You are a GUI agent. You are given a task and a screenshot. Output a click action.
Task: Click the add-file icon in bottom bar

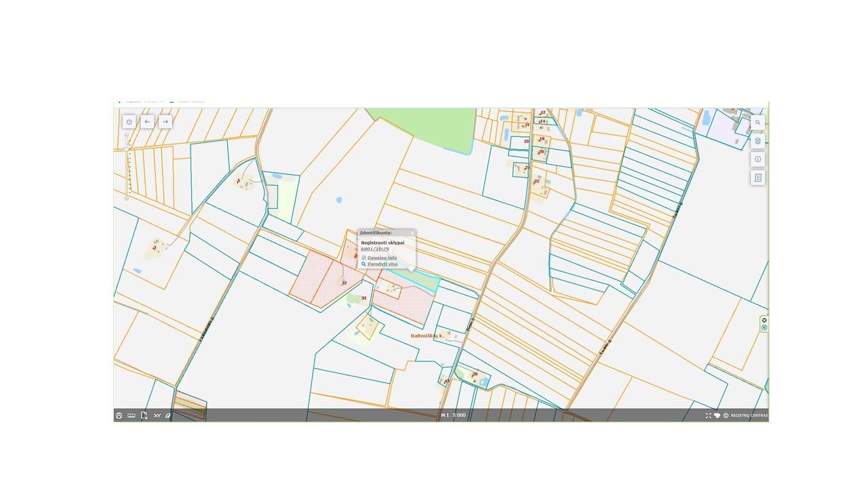click(144, 415)
